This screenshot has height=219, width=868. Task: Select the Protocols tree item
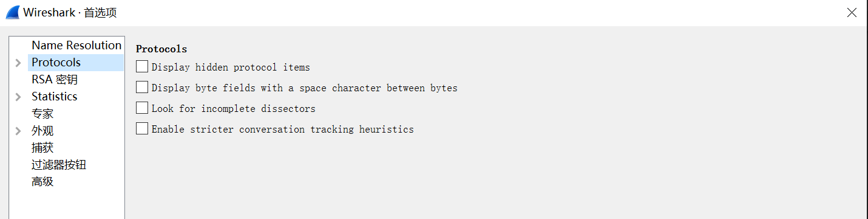click(56, 62)
